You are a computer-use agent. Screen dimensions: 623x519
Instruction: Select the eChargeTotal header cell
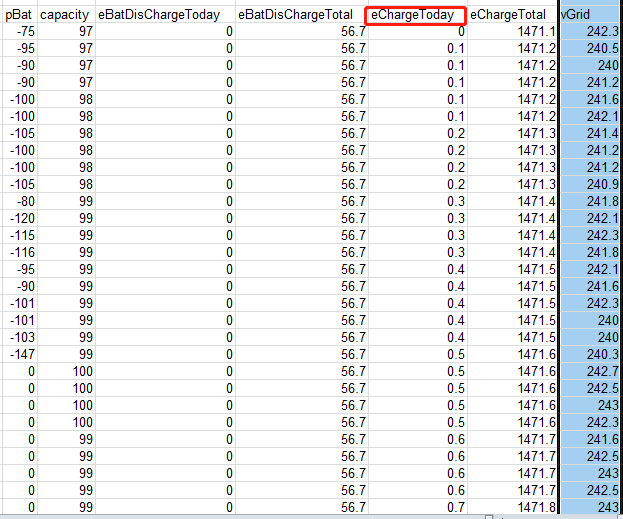coord(511,15)
